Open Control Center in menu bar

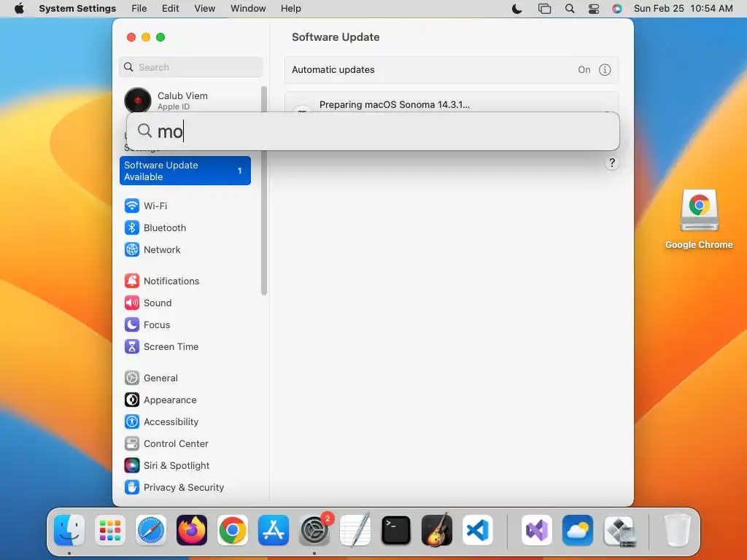click(x=594, y=9)
